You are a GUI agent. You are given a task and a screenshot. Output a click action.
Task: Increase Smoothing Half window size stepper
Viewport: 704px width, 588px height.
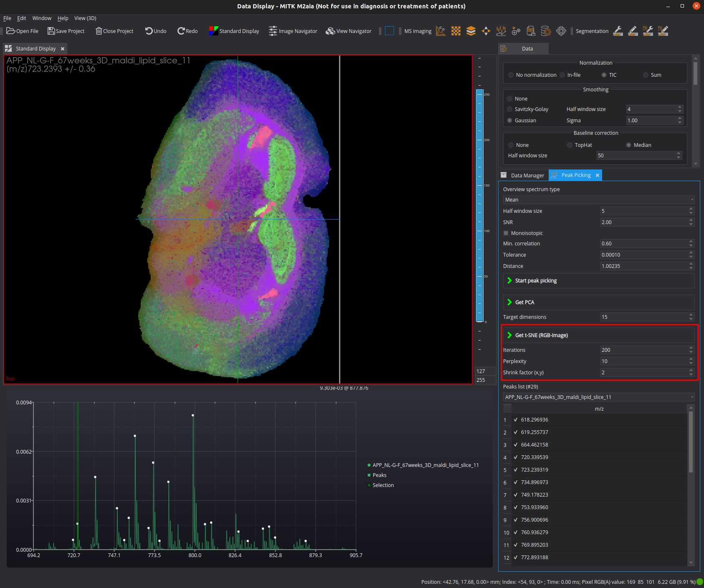(x=680, y=107)
